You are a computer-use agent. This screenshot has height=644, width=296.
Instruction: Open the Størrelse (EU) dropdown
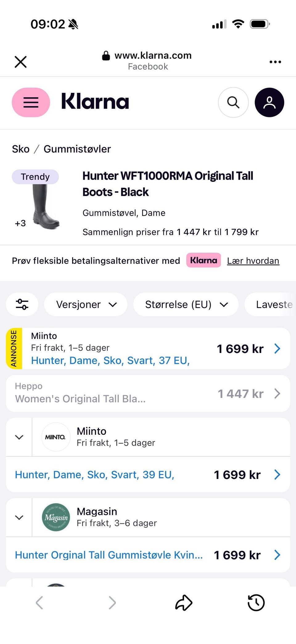click(x=186, y=305)
